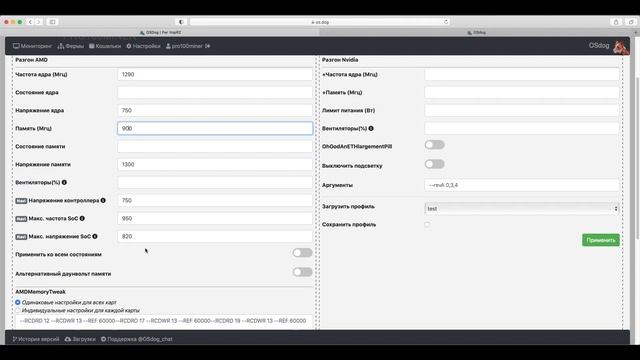640x360 pixels.
Task: Click the Safari back arrow
Action: pyautogui.click(x=30, y=22)
